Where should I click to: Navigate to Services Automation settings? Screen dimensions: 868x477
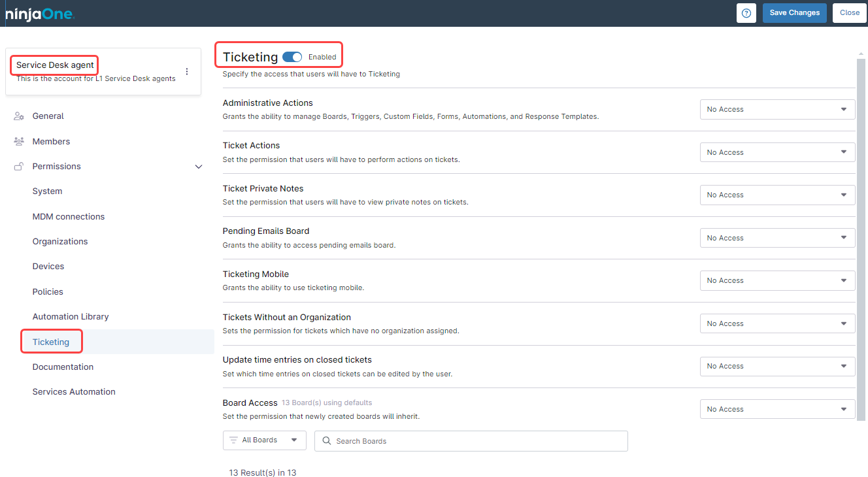pyautogui.click(x=73, y=391)
